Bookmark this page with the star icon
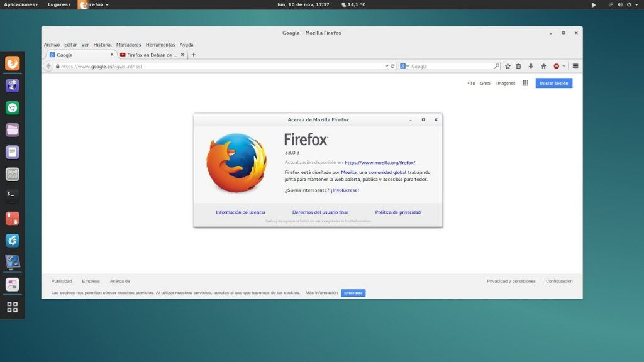Screen dimensions: 644x362 (508, 65)
